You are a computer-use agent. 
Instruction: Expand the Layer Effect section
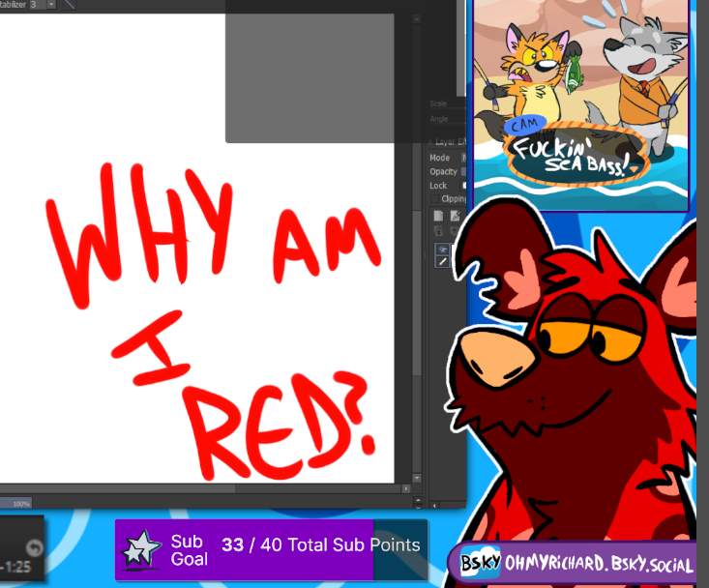click(x=431, y=142)
